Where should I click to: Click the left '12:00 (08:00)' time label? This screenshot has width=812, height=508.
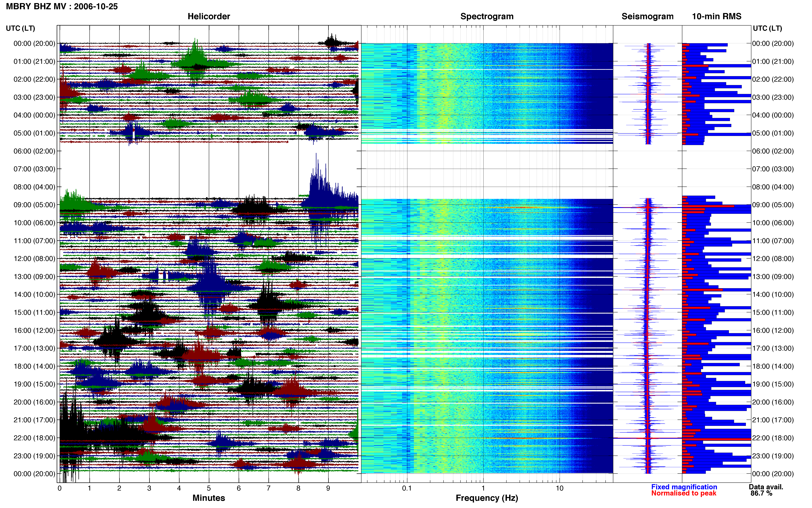[34, 258]
